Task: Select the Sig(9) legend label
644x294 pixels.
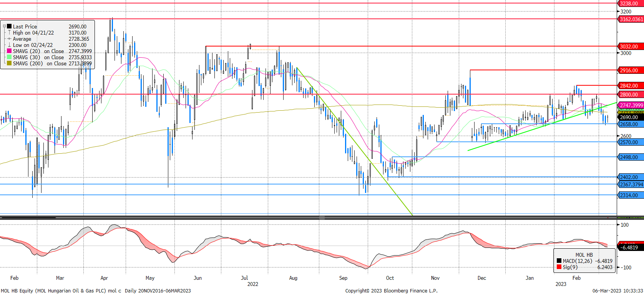Action: point(570,267)
